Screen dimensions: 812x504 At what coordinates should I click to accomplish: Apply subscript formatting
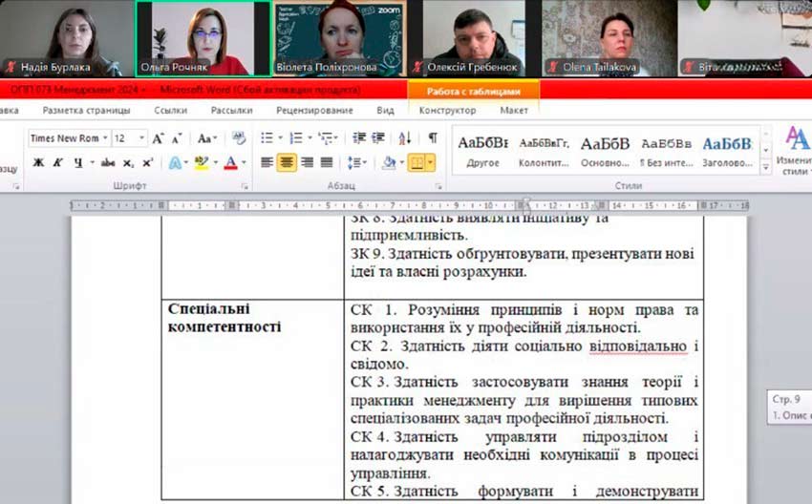tap(129, 163)
